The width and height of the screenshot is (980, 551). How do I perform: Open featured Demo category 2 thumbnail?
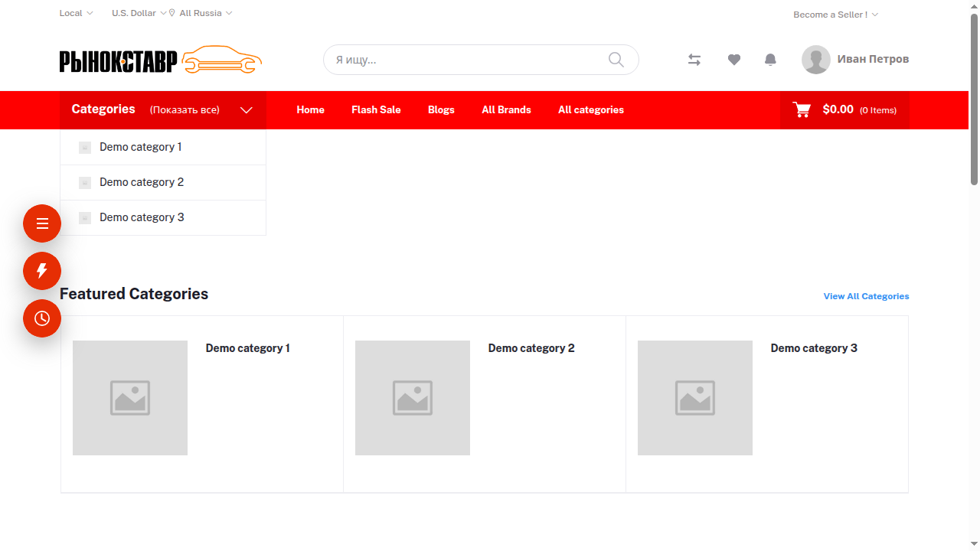[x=413, y=398]
